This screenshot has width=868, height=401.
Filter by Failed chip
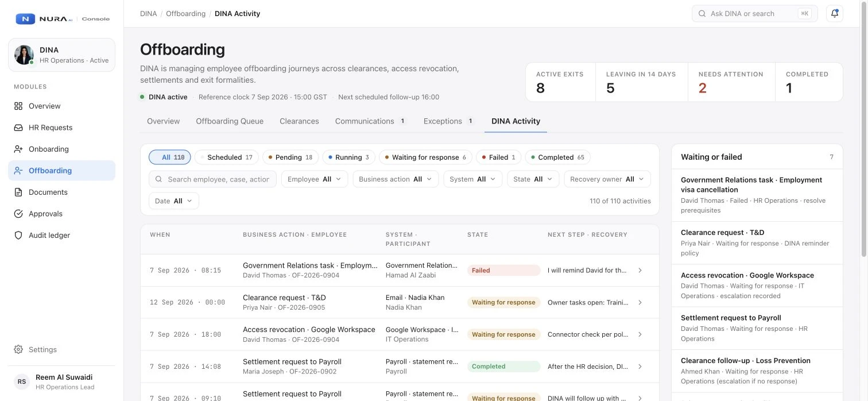tap(499, 157)
